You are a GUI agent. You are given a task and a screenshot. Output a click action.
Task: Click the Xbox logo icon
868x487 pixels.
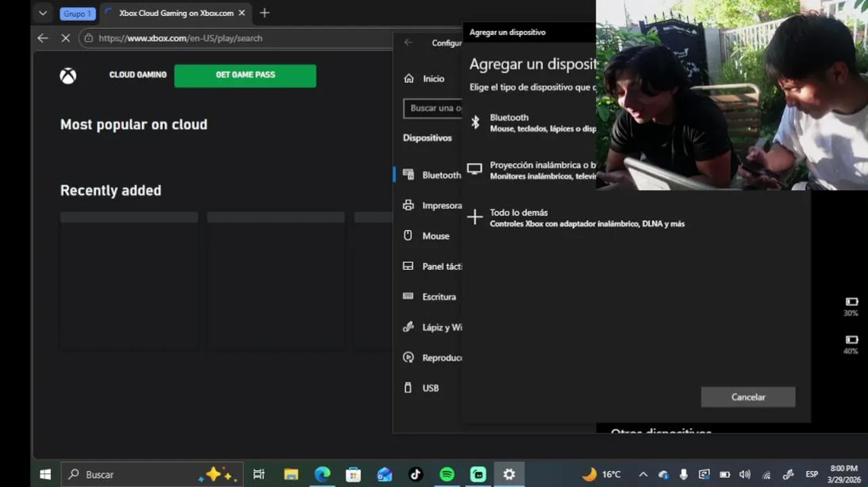[68, 76]
